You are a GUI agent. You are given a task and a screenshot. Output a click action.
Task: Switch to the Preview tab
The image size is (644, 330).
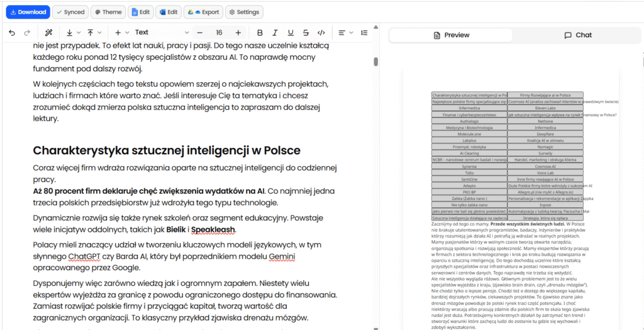pos(451,35)
